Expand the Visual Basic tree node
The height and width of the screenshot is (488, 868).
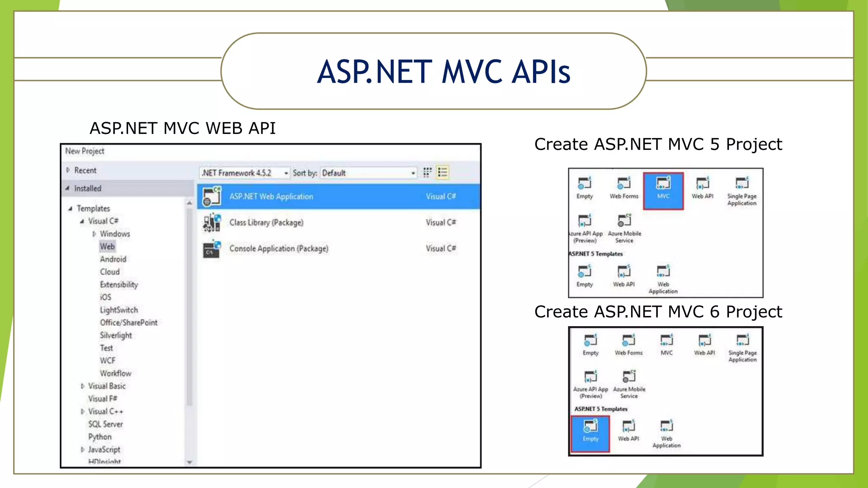coord(82,386)
